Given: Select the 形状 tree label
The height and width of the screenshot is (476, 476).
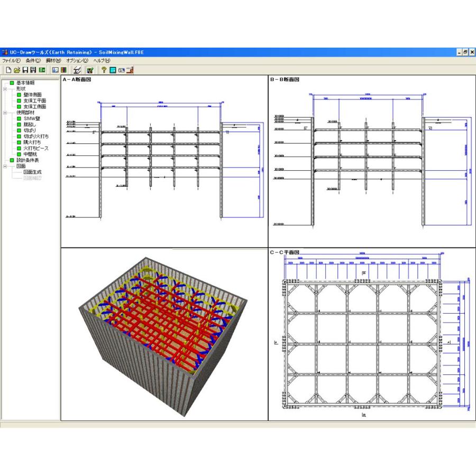Looking at the screenshot, I should click(21, 89).
